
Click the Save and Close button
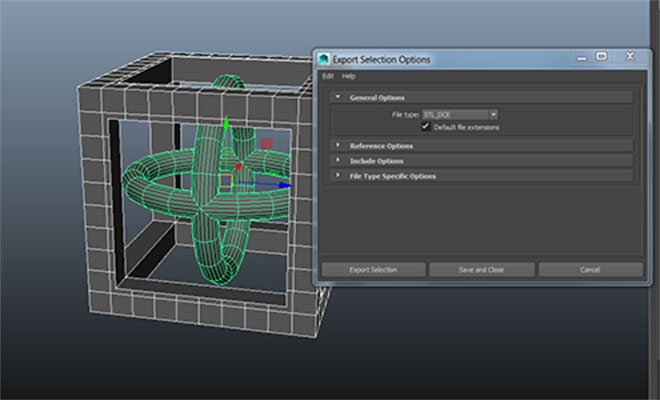tap(482, 269)
